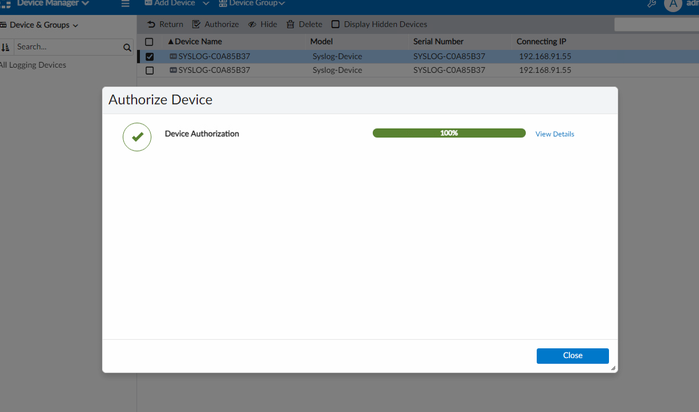This screenshot has width=699, height=412.
Task: Open the Device Group menu
Action: tap(252, 4)
